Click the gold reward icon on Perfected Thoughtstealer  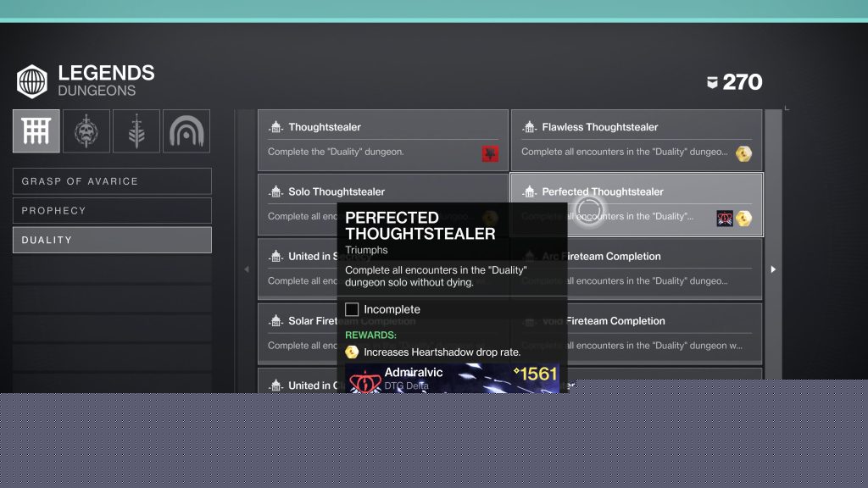[743, 218]
